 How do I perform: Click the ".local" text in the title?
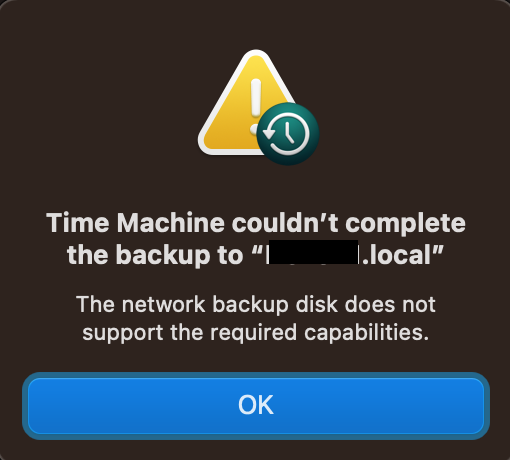(397, 255)
